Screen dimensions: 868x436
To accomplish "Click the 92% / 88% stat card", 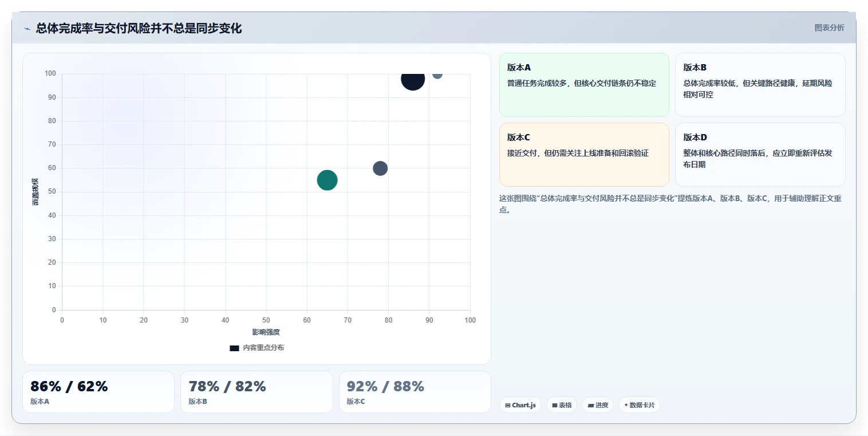I will 415,392.
